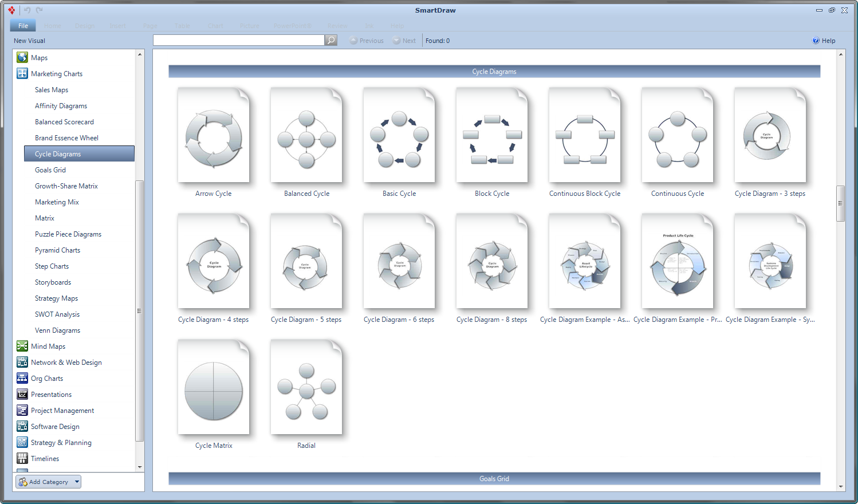858x504 pixels.
Task: Click the Timelines category icon
Action: point(22,458)
